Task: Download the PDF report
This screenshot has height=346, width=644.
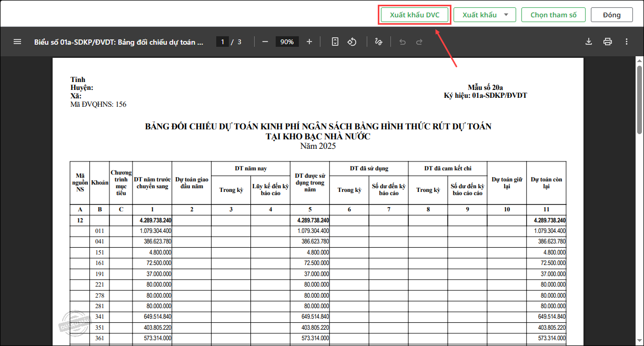Action: (589, 42)
